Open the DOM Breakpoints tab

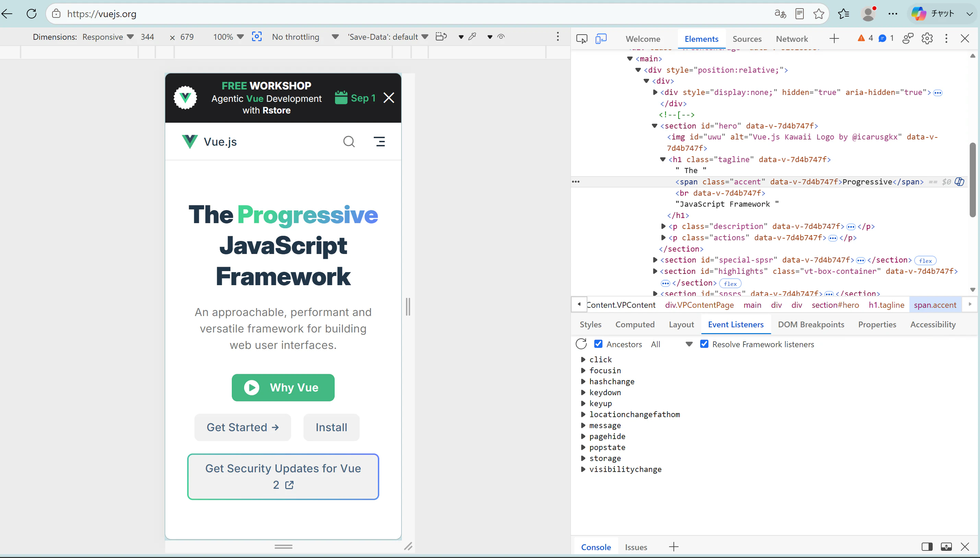[x=811, y=324]
